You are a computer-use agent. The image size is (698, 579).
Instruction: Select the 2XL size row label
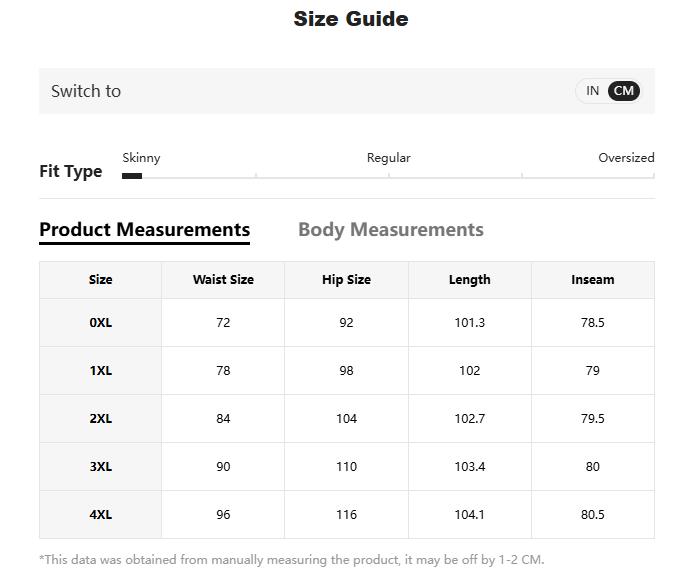100,419
